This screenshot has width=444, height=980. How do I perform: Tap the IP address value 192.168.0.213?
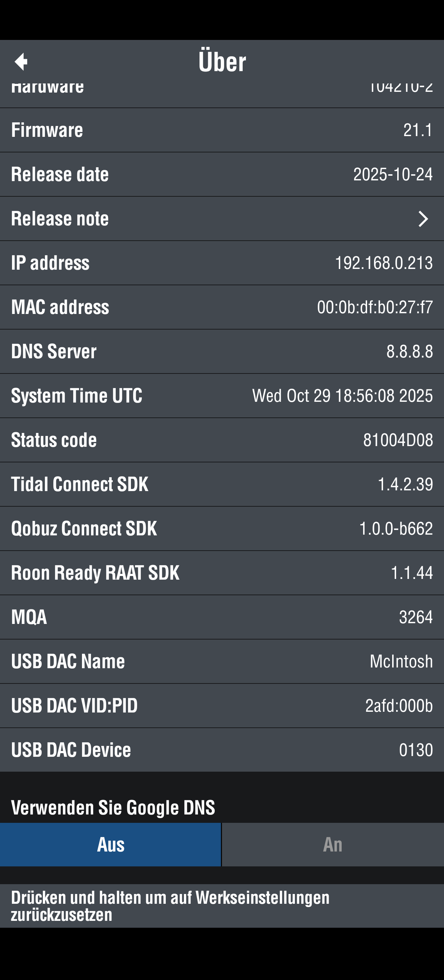coord(383,263)
